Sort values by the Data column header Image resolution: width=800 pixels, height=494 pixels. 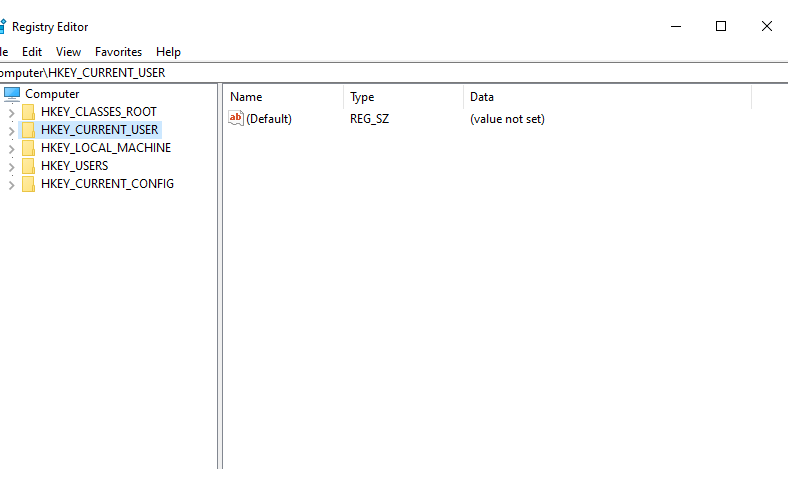[x=607, y=97]
